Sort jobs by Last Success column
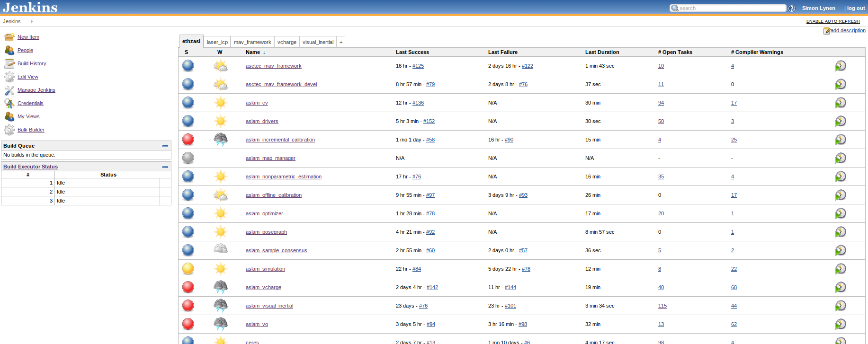This screenshot has height=344, width=868. [x=412, y=52]
